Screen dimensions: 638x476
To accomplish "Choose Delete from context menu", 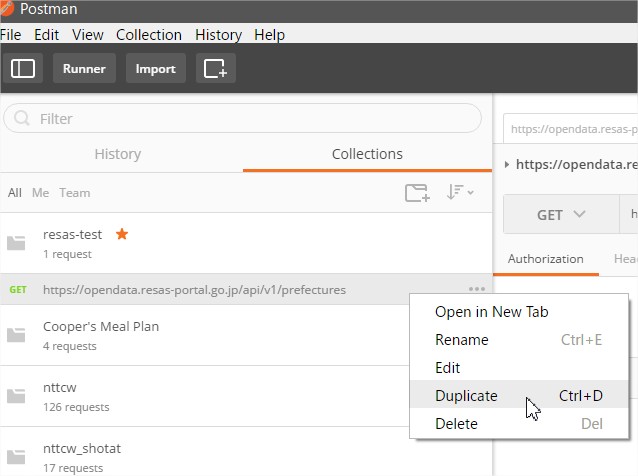I will [519, 423].
